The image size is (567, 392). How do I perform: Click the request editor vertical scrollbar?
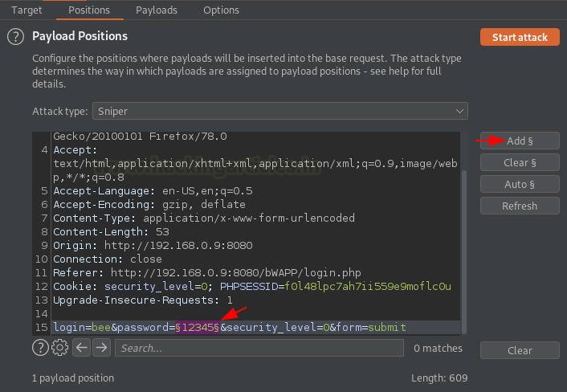tap(464, 251)
